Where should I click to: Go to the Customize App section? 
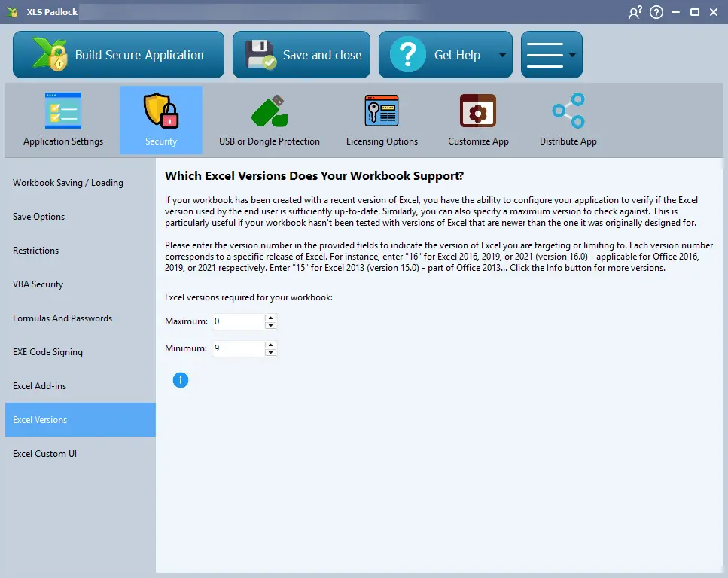pyautogui.click(x=478, y=120)
